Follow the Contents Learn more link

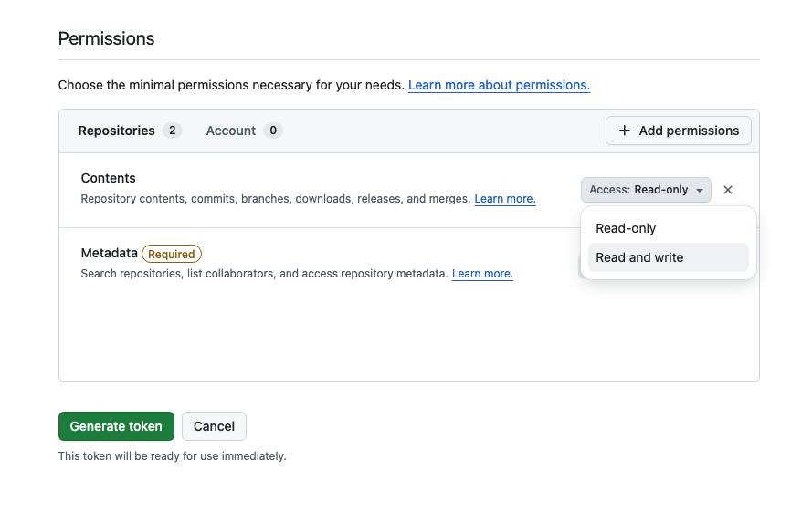[x=505, y=199]
